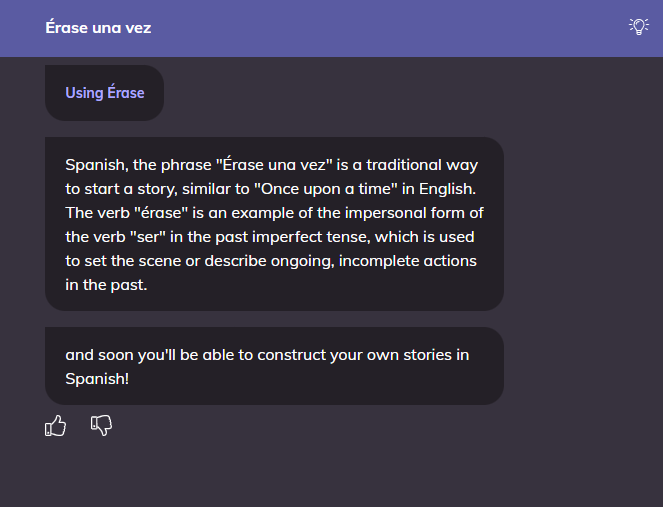Dislike this lesson with thumbs down

pyautogui.click(x=102, y=426)
